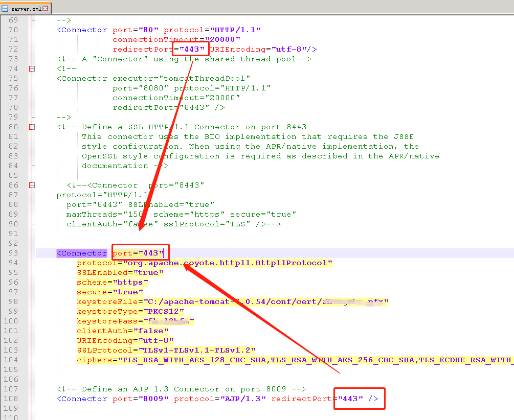
Task: Collapse the comment block starting at line 80
Action: click(32, 126)
